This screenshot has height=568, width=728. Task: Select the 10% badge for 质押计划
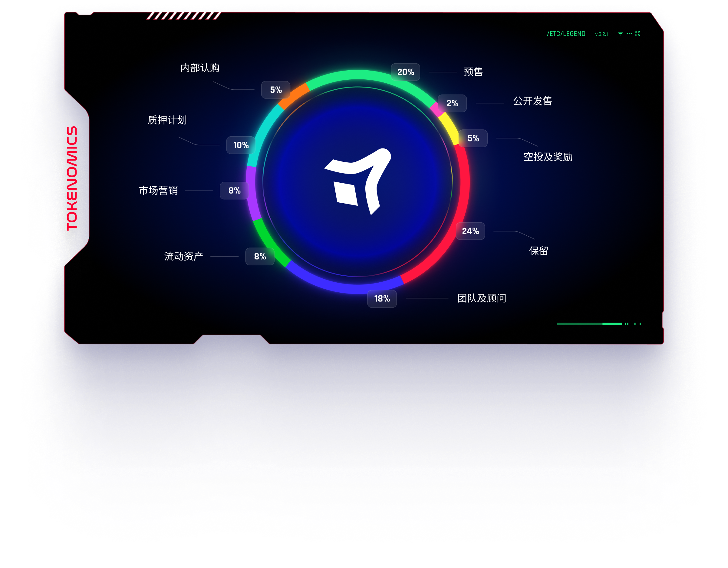(x=241, y=145)
